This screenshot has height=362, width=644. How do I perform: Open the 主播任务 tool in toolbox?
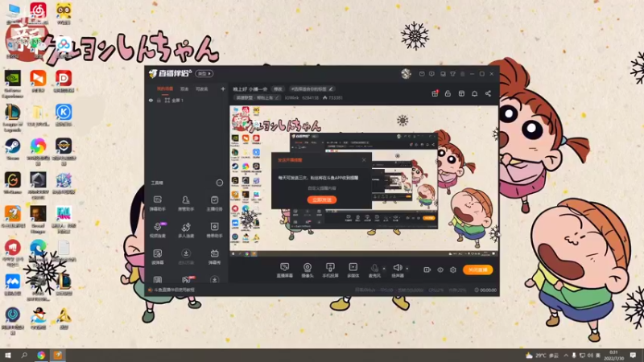[x=214, y=204]
